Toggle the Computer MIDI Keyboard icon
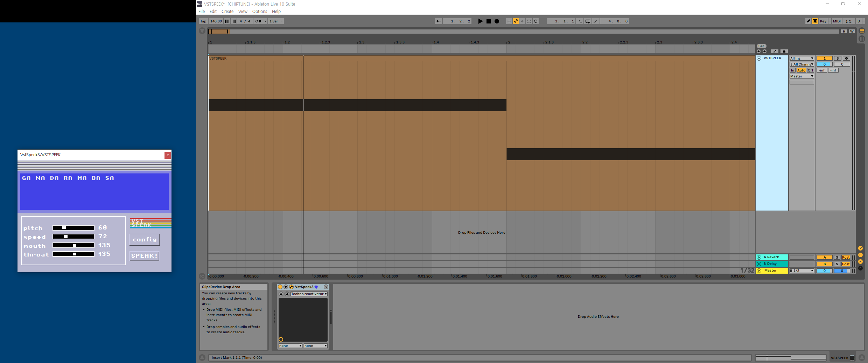 point(815,21)
